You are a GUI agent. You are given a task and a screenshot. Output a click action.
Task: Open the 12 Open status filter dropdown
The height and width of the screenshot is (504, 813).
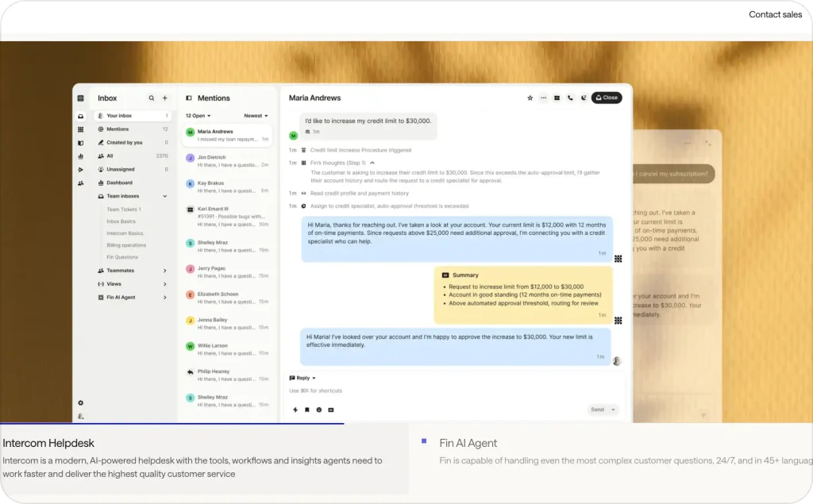click(198, 116)
